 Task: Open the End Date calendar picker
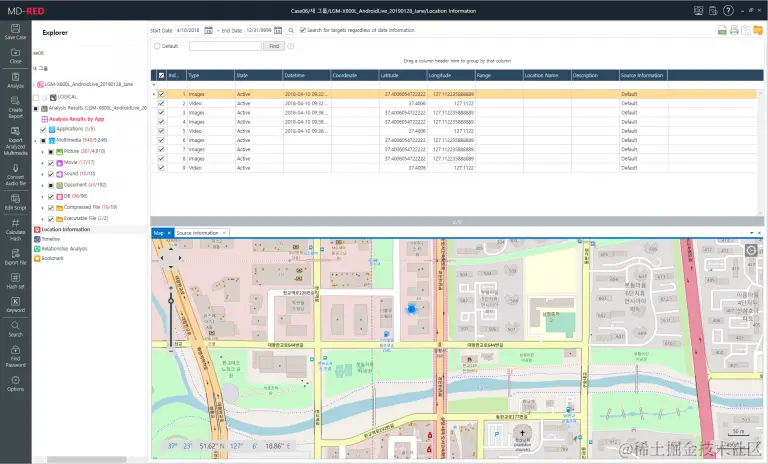click(278, 30)
